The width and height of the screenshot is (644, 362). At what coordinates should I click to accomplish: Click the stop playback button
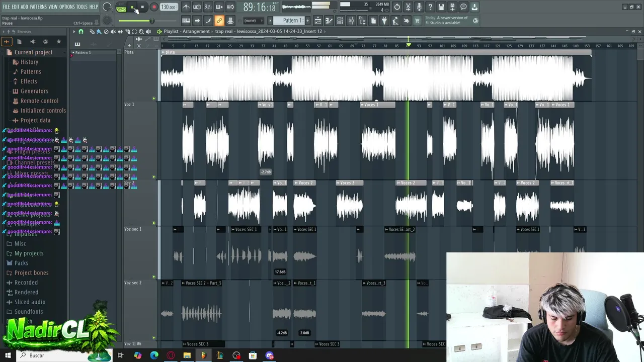pos(142,7)
